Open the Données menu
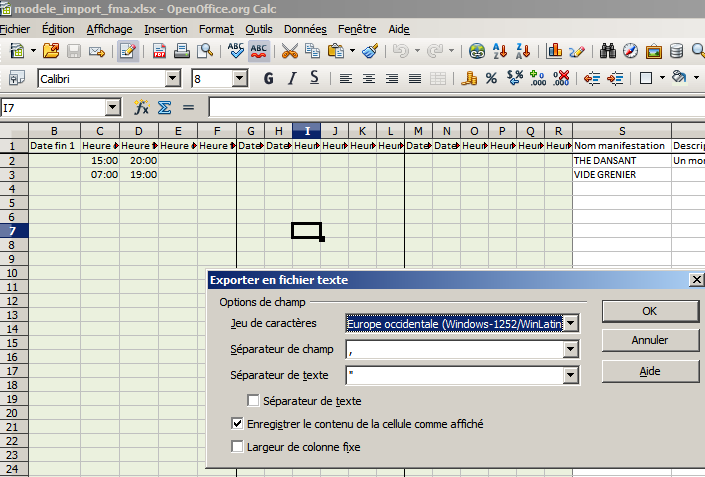705x477 pixels. [x=305, y=29]
